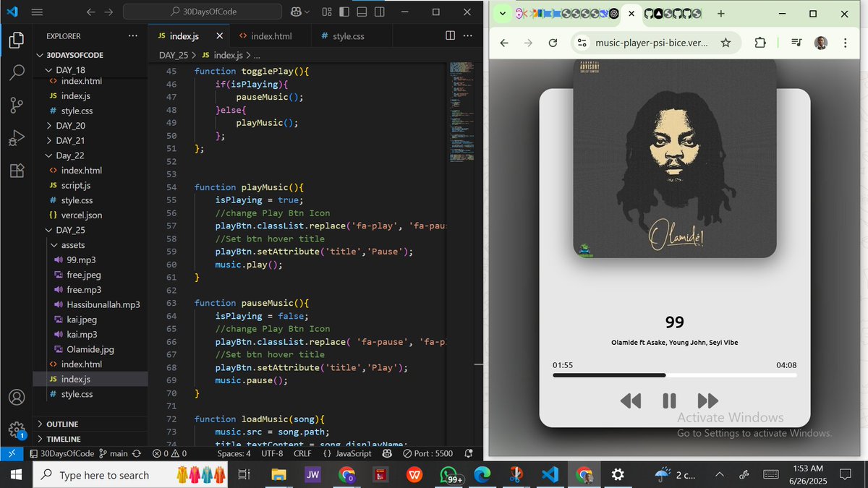The image size is (868, 488).
Task: Change the Spaces: 4 indentation
Action: [x=234, y=453]
